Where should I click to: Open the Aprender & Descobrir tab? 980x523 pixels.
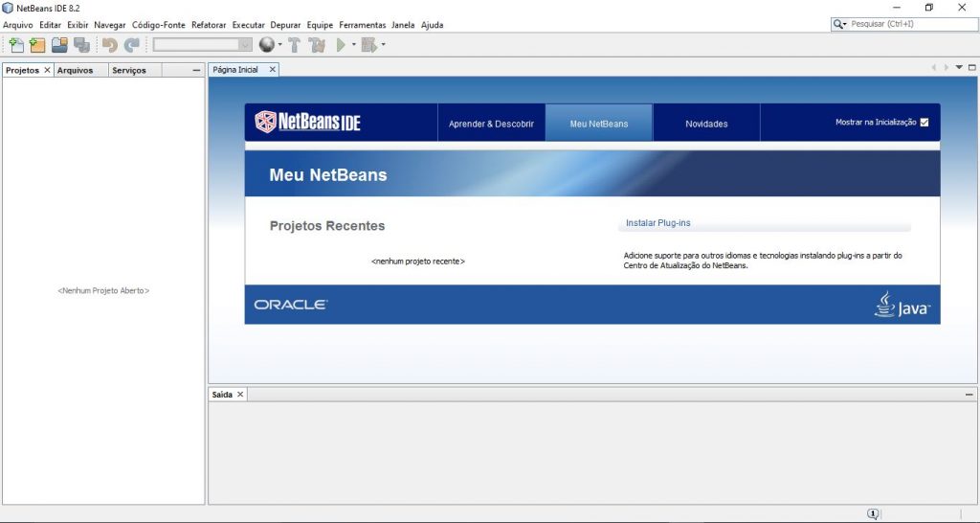coord(491,124)
